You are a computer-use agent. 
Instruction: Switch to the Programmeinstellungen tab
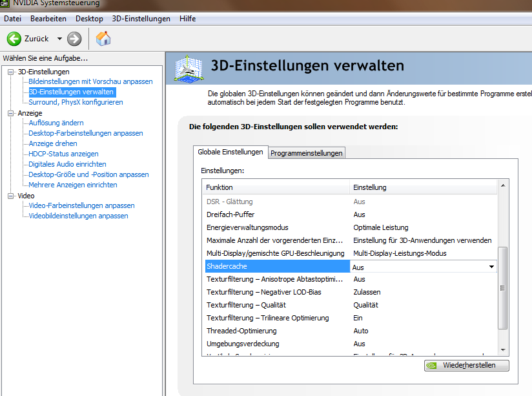click(x=307, y=153)
